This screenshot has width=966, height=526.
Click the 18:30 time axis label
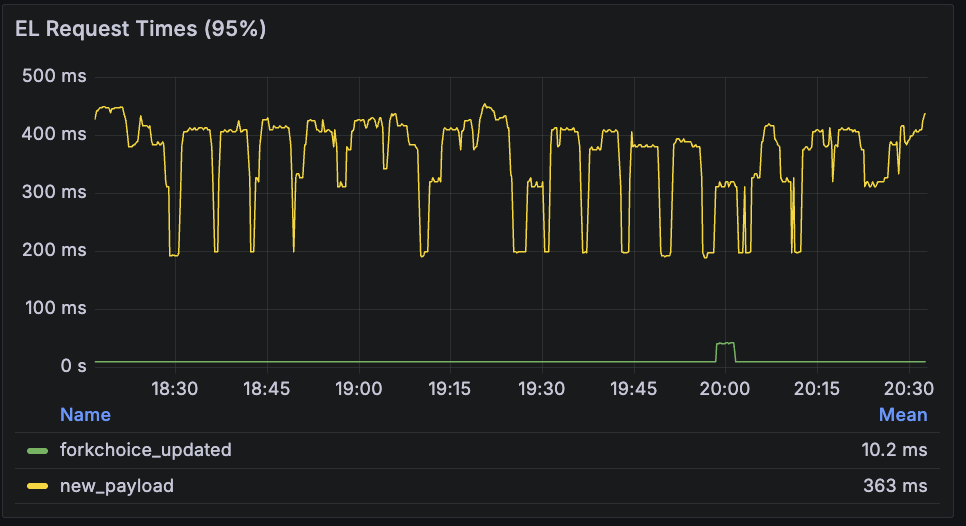[x=175, y=388]
